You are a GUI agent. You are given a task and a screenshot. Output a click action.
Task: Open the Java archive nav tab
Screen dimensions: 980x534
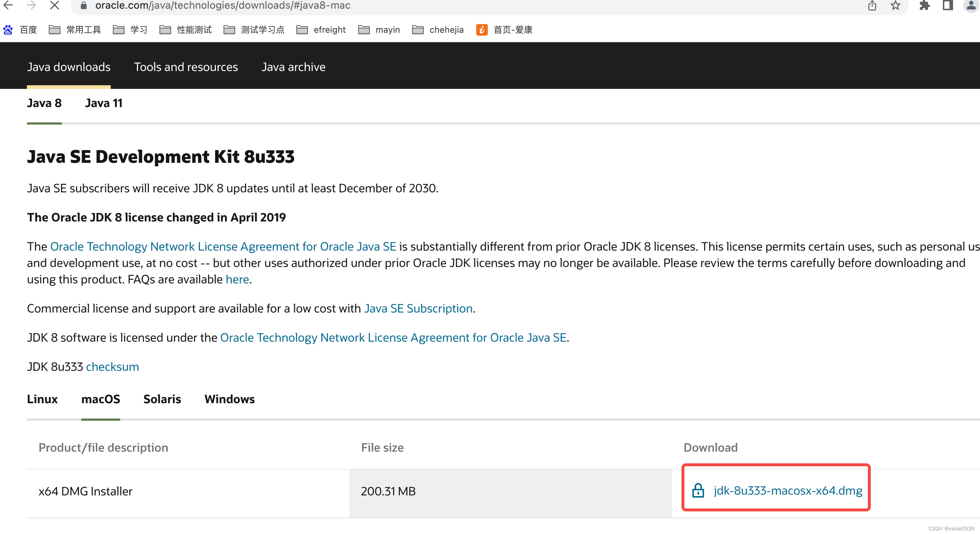pos(293,67)
